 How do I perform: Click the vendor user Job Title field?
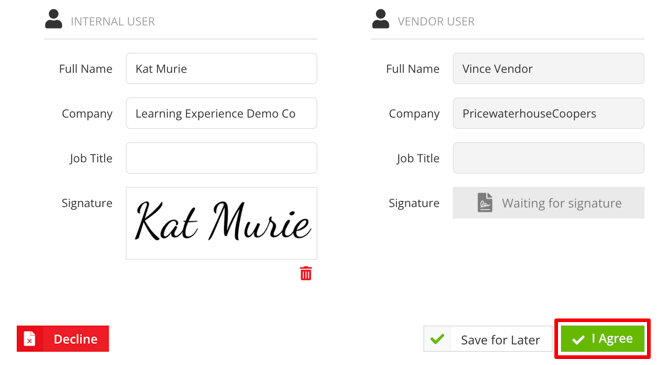[549, 158]
